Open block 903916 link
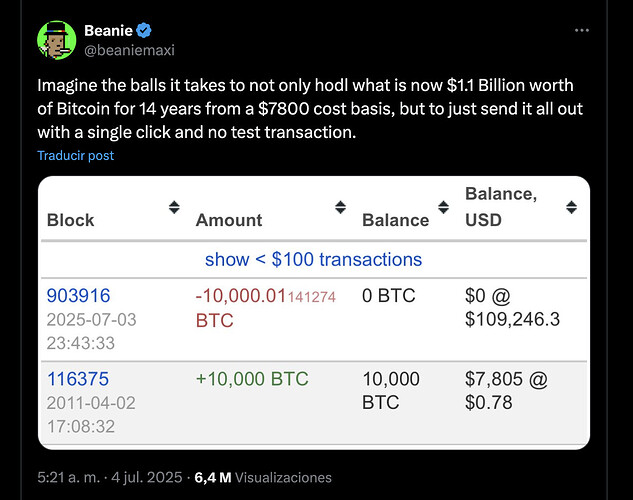Image resolution: width=633 pixels, height=500 pixels. coord(78,295)
